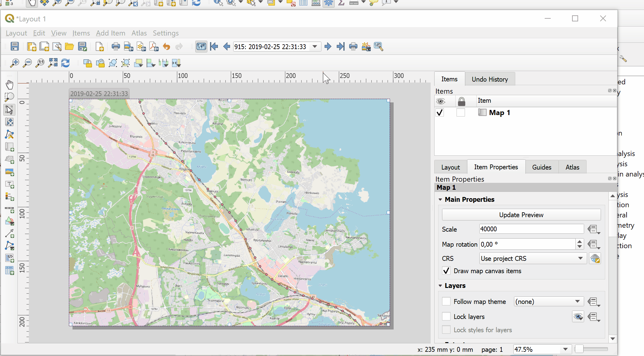Image resolution: width=644 pixels, height=356 pixels.
Task: Click the Save Project icon
Action: pyautogui.click(x=14, y=46)
